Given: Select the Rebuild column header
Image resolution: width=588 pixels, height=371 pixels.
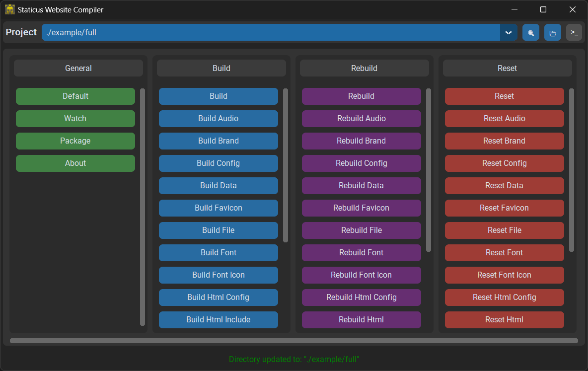Looking at the screenshot, I should pyautogui.click(x=364, y=68).
